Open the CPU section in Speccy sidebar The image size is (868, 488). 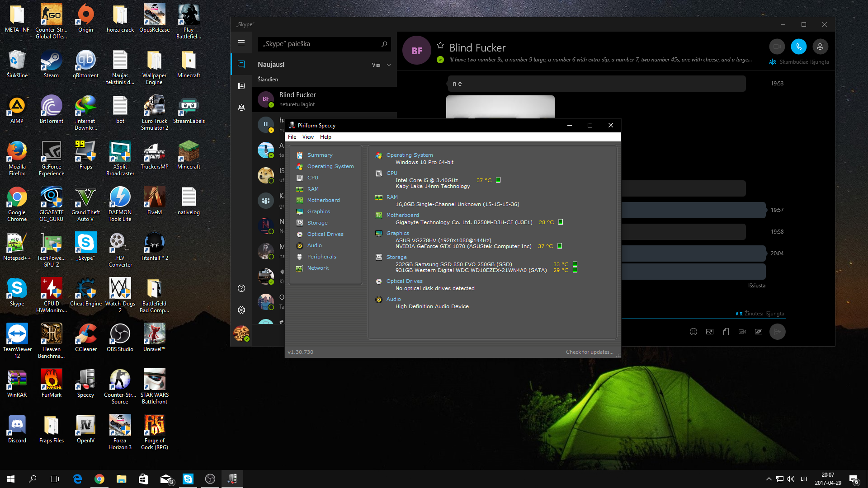coord(313,178)
